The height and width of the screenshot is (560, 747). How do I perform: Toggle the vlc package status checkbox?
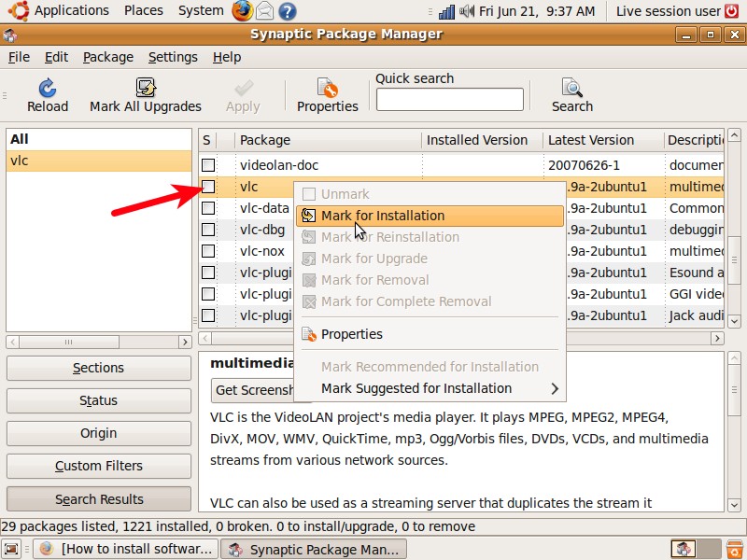(208, 187)
